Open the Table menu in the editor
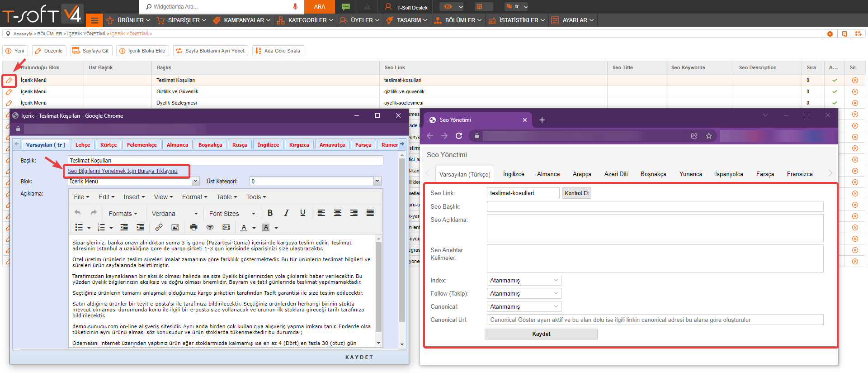The height and width of the screenshot is (373, 868). pyautogui.click(x=226, y=197)
